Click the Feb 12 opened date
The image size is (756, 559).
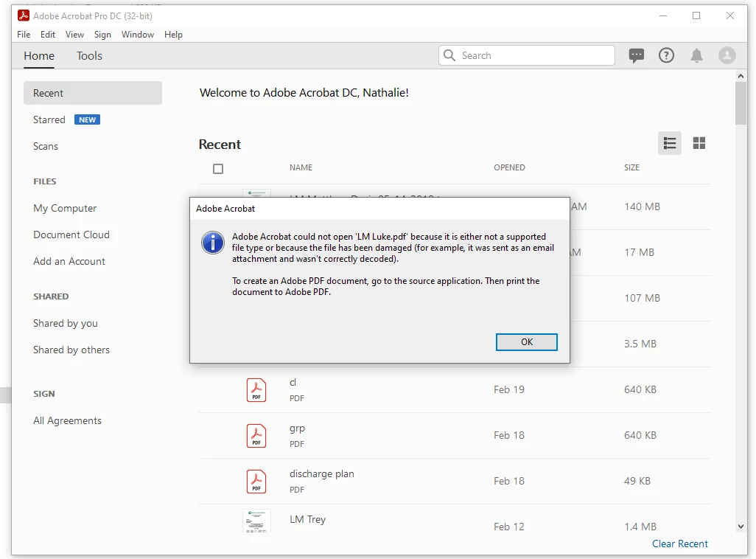click(x=509, y=527)
